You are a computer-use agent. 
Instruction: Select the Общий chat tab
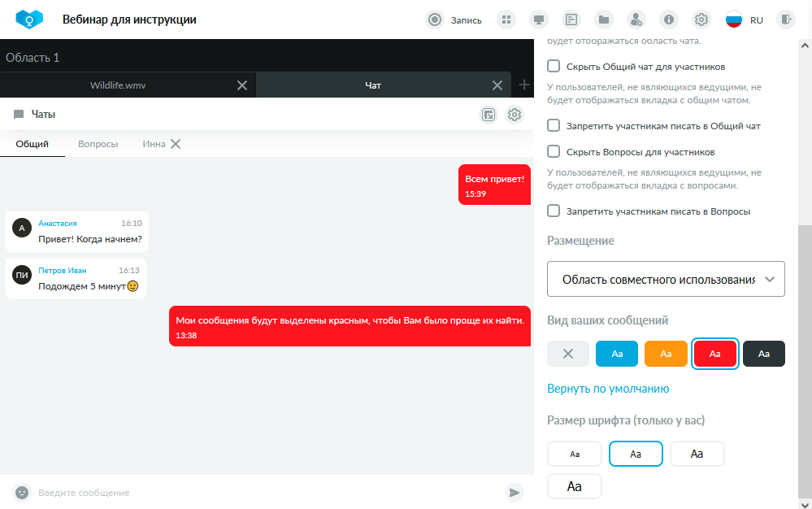33,144
